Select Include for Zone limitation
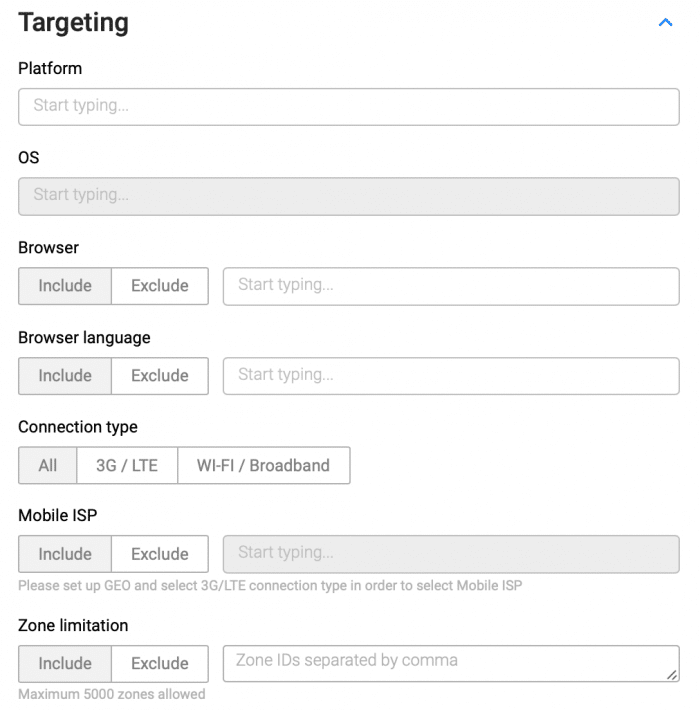The image size is (700, 710). (x=65, y=664)
